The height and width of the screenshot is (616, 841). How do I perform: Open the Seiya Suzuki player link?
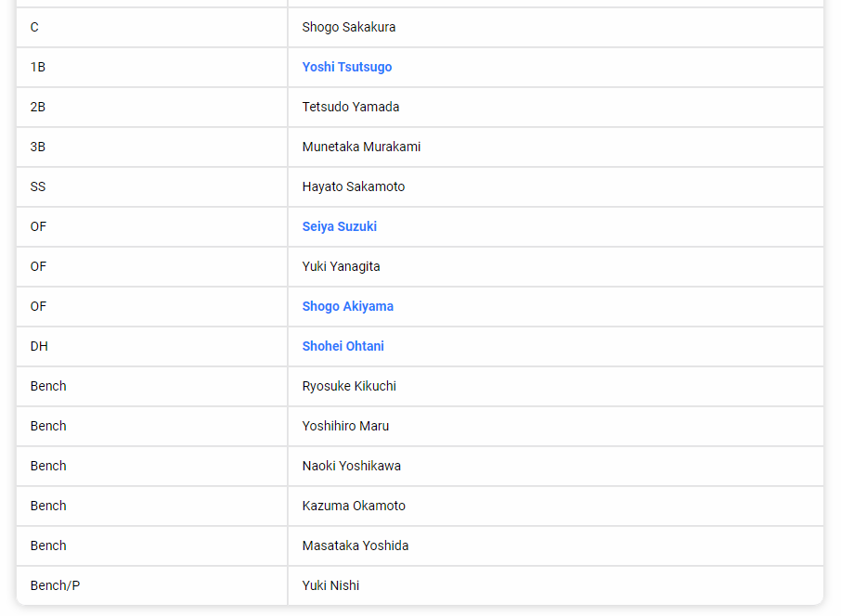click(x=339, y=226)
